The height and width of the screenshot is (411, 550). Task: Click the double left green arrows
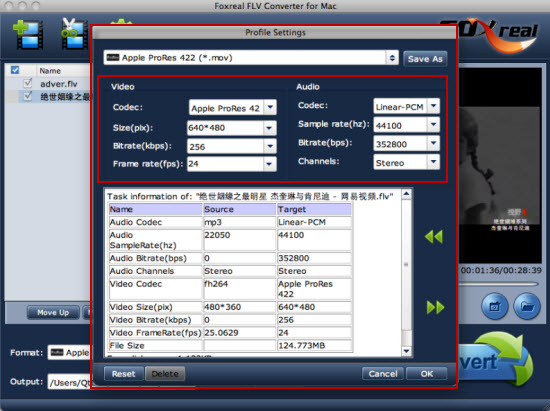pyautogui.click(x=434, y=237)
